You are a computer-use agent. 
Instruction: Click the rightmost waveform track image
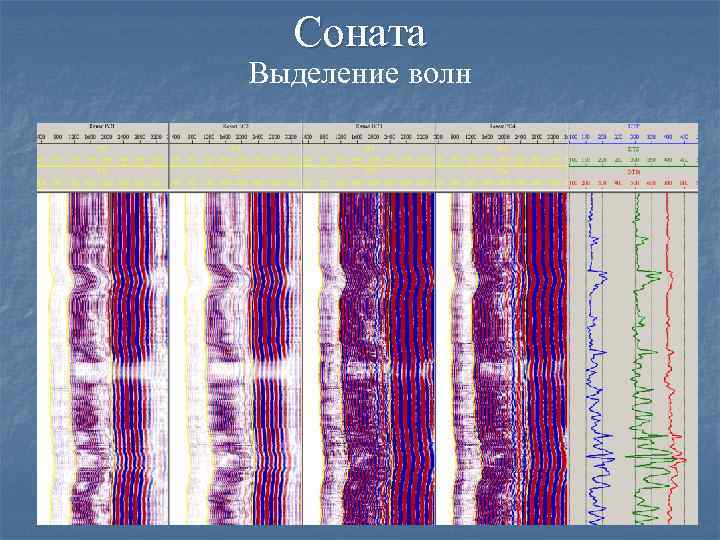tap(502, 359)
